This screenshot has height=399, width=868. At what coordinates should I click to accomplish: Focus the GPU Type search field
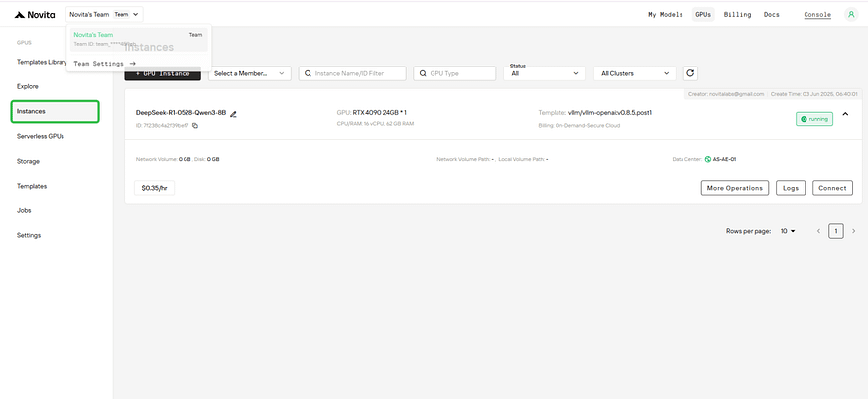tap(454, 73)
